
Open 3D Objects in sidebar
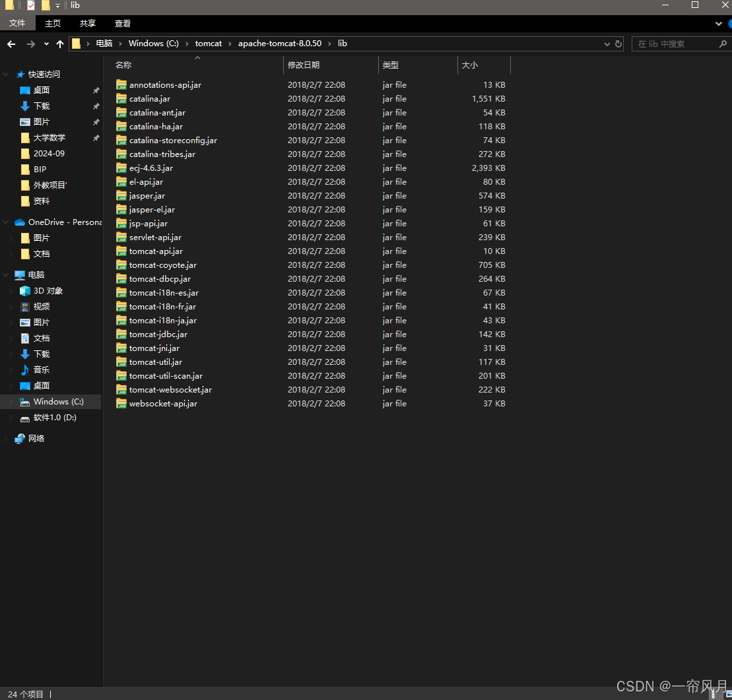pos(48,291)
